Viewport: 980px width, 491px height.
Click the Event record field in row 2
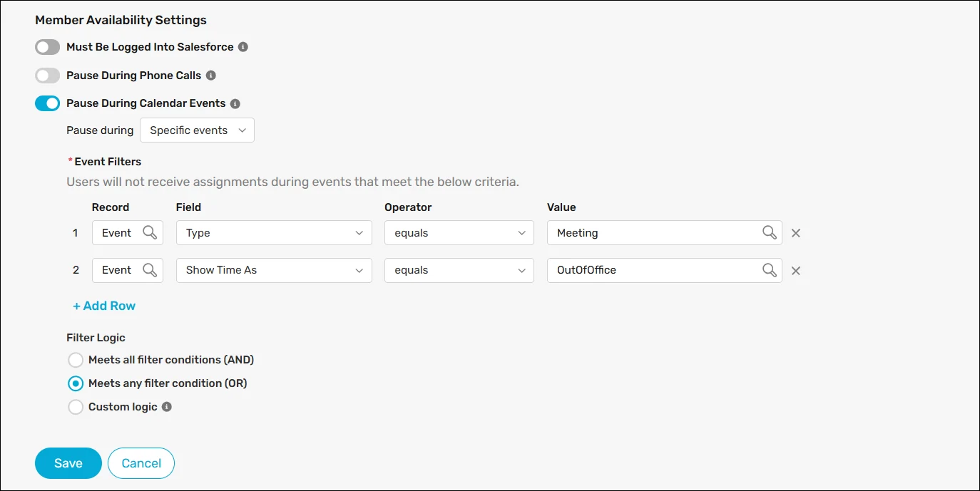pos(128,270)
